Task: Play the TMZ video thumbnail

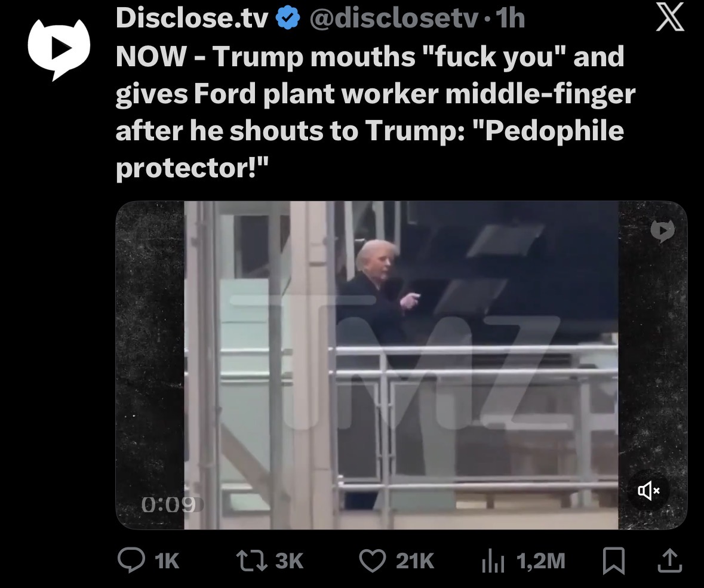Action: 401,365
